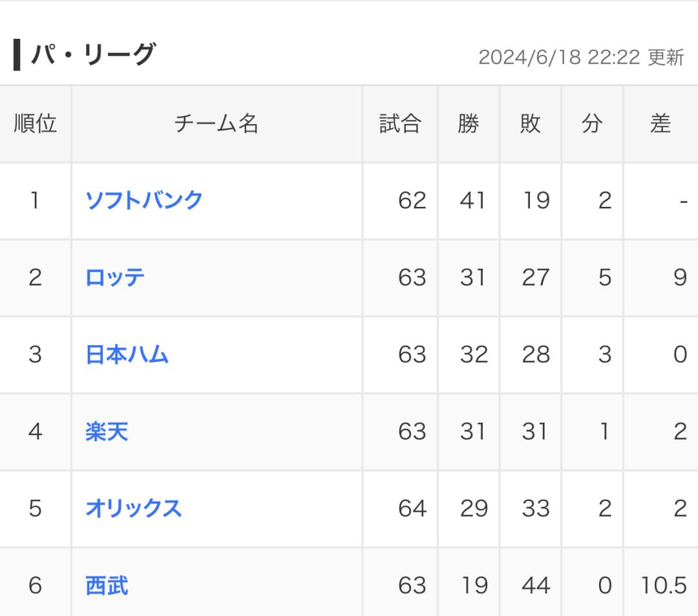Click the 勝 column header
698x616 pixels.
pos(469,123)
